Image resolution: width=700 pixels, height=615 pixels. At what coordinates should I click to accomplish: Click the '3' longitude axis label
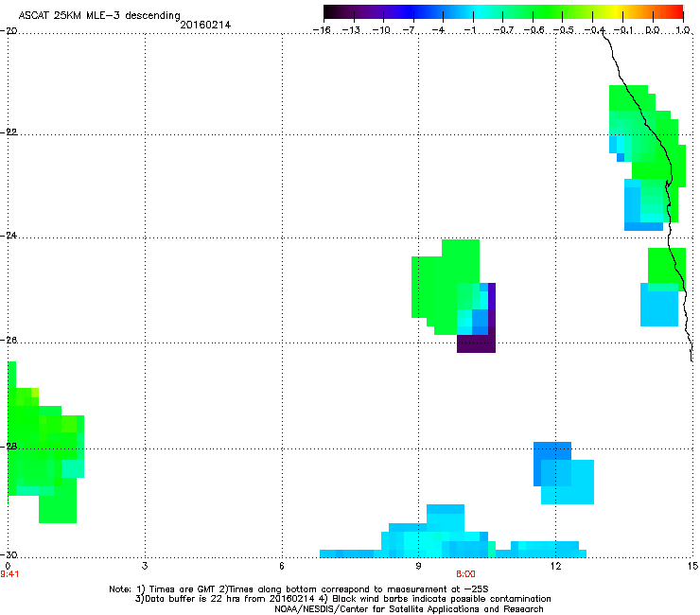[x=145, y=566]
